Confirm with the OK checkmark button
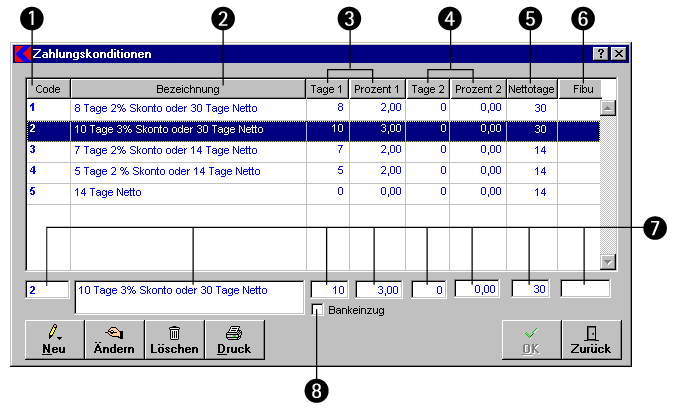Screen dimensions: 676x413 pos(530,340)
